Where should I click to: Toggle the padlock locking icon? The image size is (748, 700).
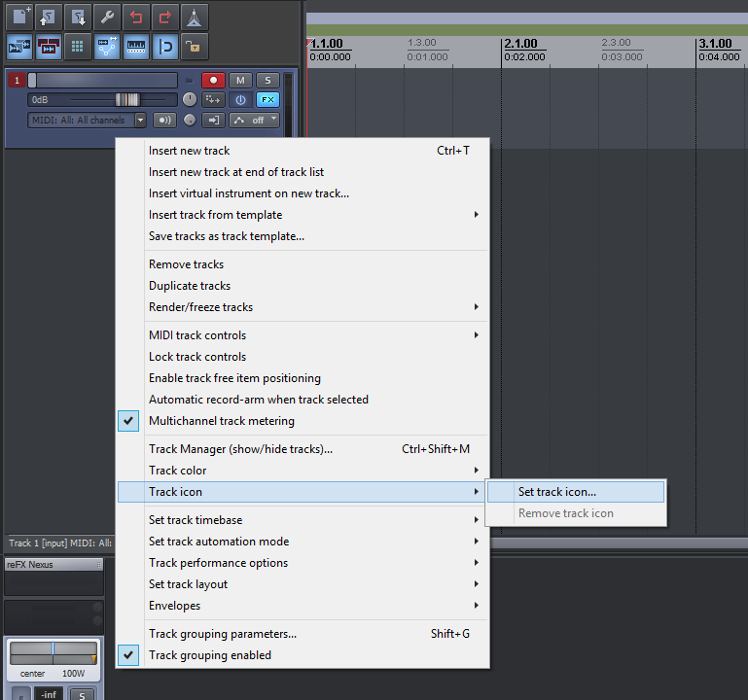195,46
